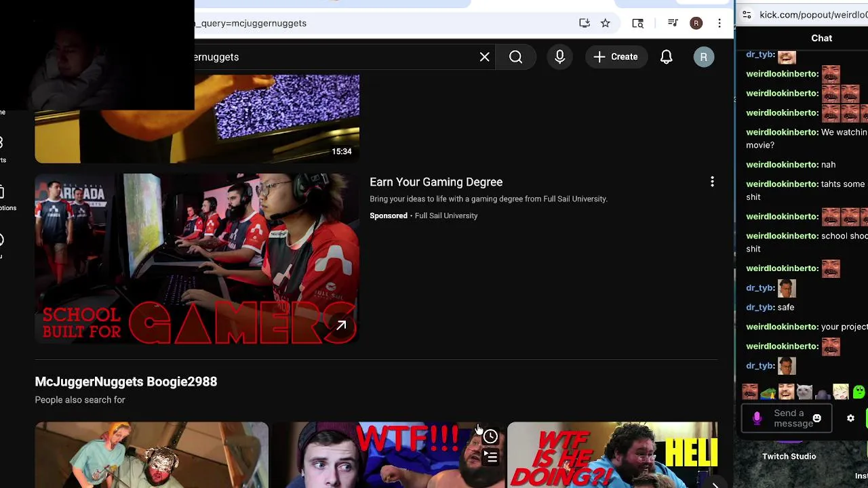Insert the laughing mustache man quick emote
Viewport: 868px width, 488px height.
(749, 392)
